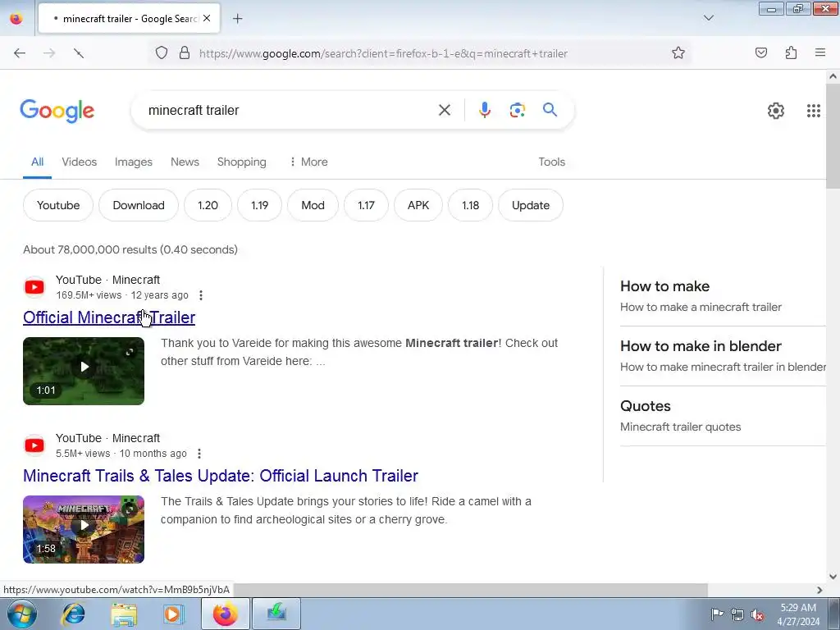This screenshot has width=840, height=630.
Task: Expand the More search filters
Action: click(x=308, y=162)
